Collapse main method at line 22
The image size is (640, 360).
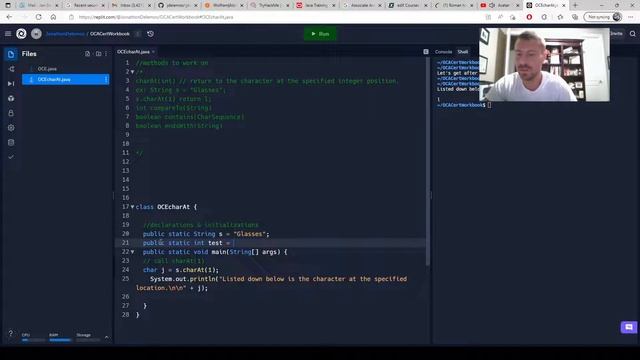[x=132, y=252]
